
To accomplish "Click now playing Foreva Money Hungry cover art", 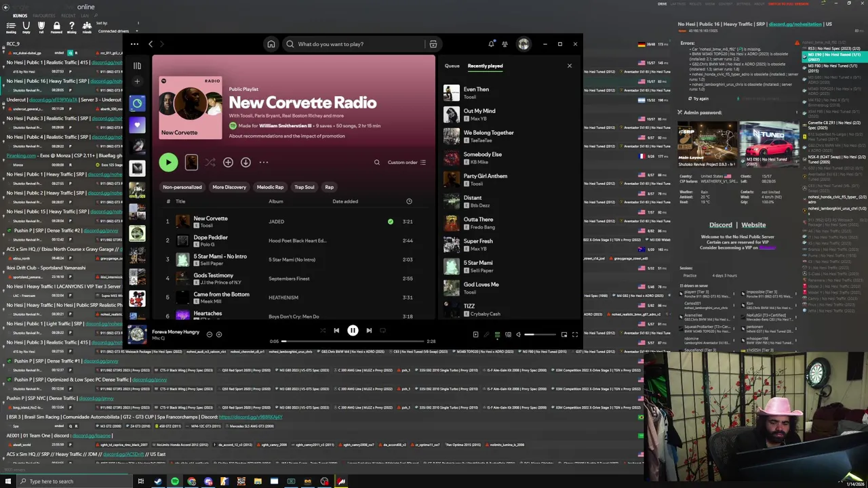I will click(137, 334).
